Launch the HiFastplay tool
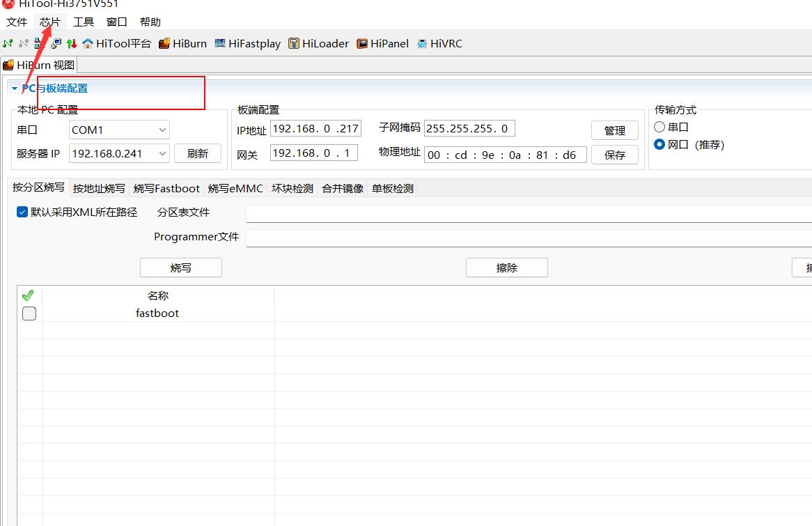812x526 pixels. (x=247, y=43)
